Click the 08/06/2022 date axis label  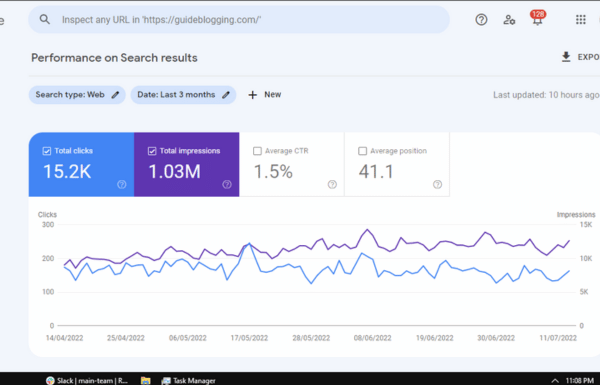click(372, 338)
